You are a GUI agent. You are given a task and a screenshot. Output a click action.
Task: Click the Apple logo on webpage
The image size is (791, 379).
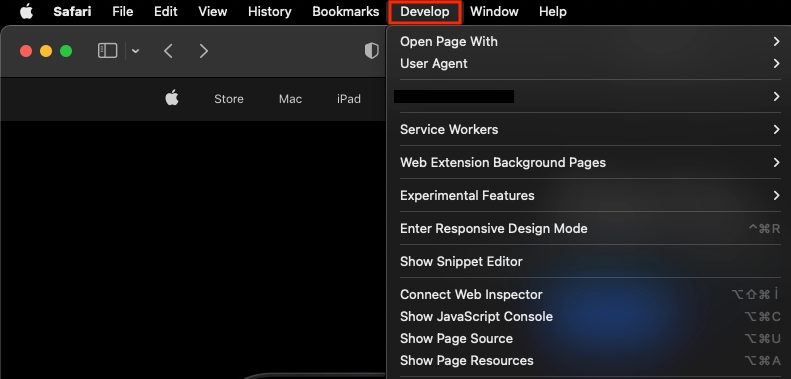[172, 98]
